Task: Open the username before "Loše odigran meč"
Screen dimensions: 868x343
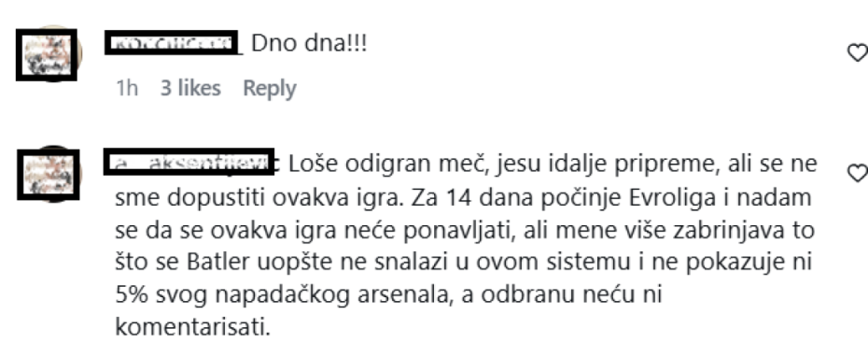Action: 191,162
